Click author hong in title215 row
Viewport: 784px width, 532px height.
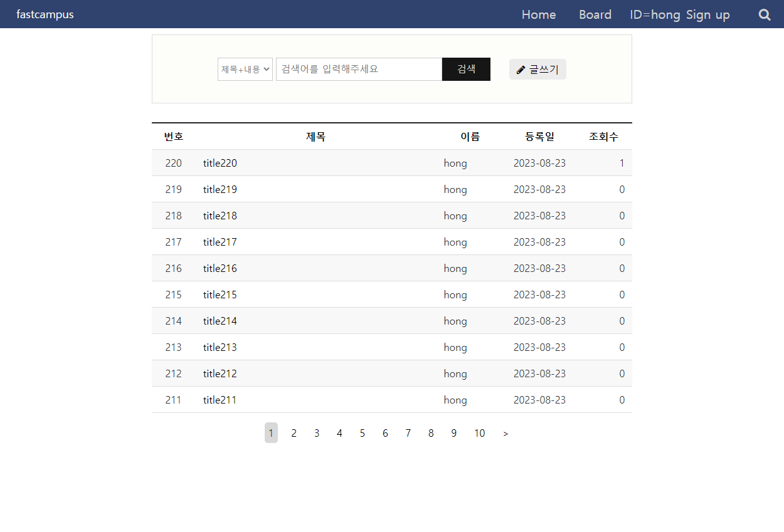[455, 295]
